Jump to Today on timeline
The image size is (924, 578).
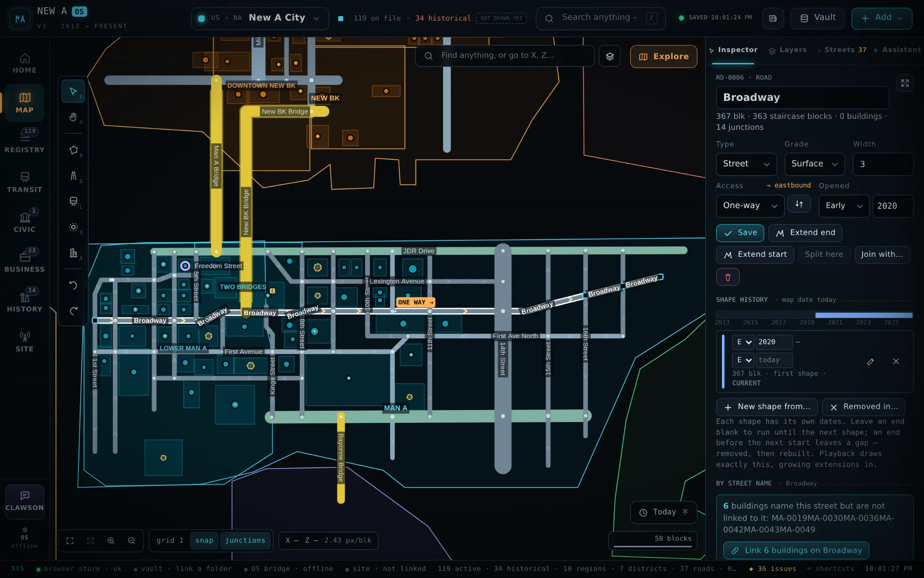tap(664, 512)
